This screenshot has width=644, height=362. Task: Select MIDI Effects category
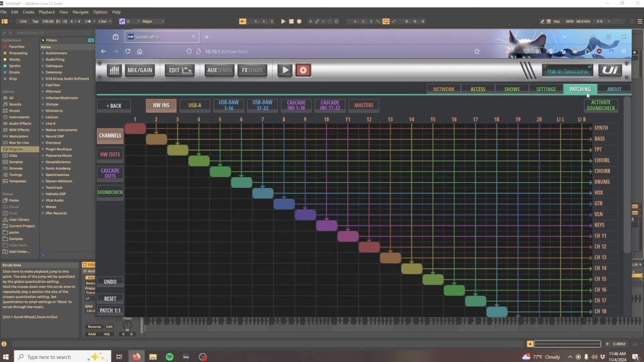coord(20,130)
